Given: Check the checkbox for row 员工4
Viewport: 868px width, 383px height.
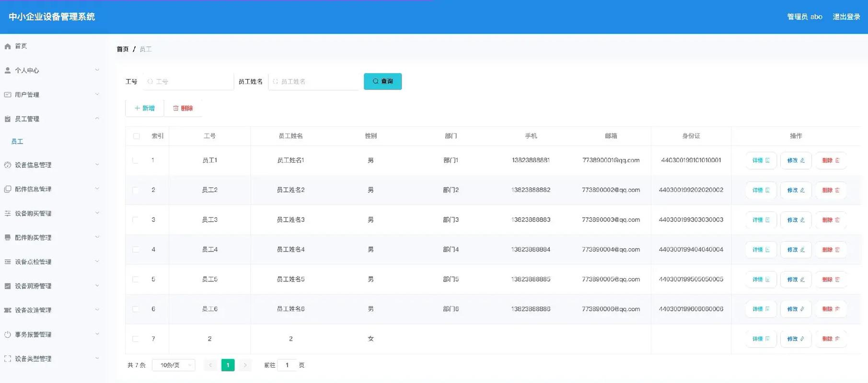Looking at the screenshot, I should [136, 249].
